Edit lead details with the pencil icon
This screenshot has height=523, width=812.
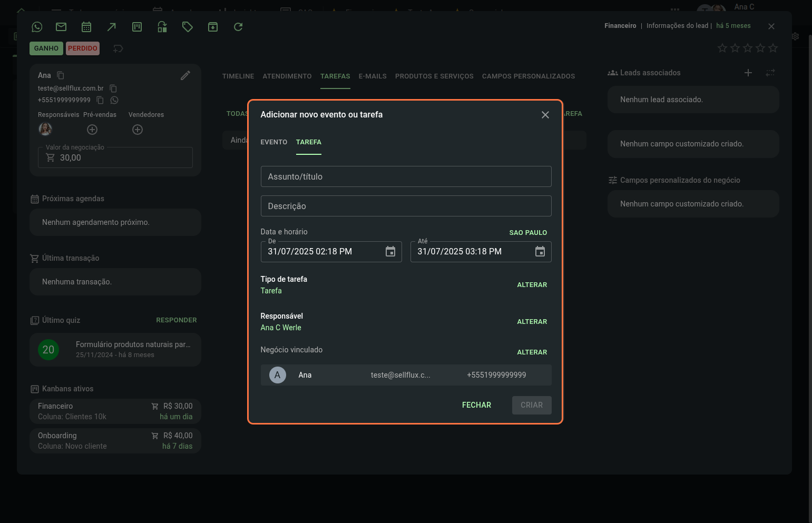(185, 75)
